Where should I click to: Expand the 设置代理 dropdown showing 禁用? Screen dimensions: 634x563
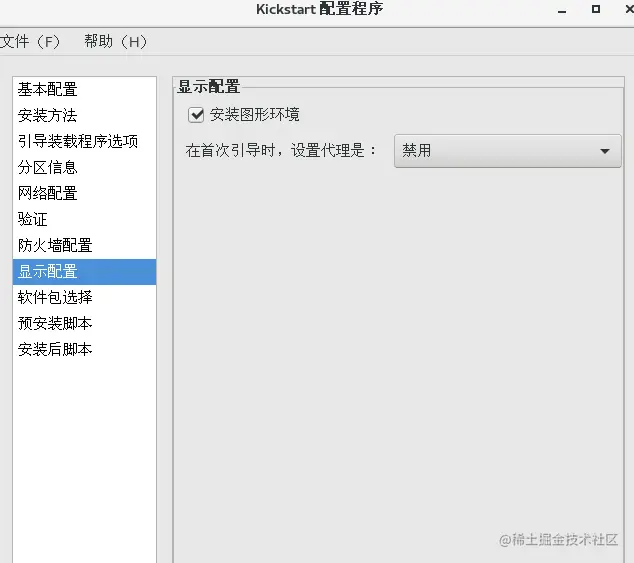507,151
